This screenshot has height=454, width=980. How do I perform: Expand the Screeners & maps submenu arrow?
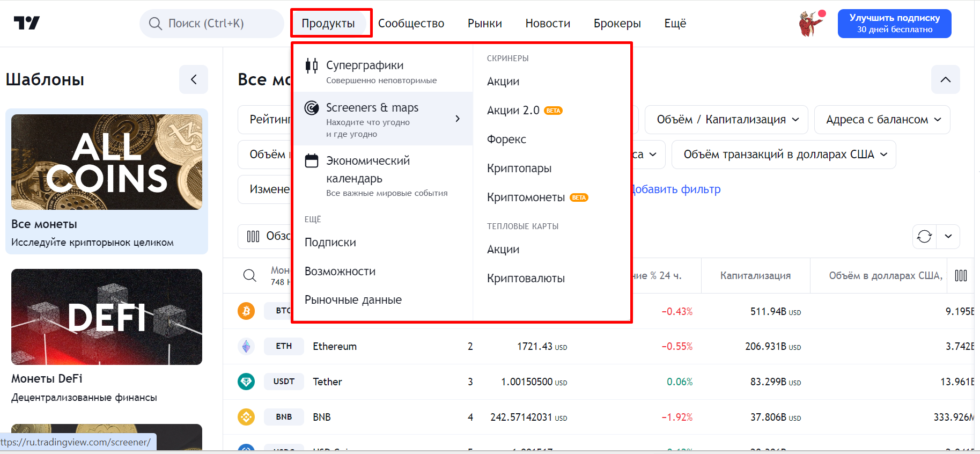[x=458, y=119]
